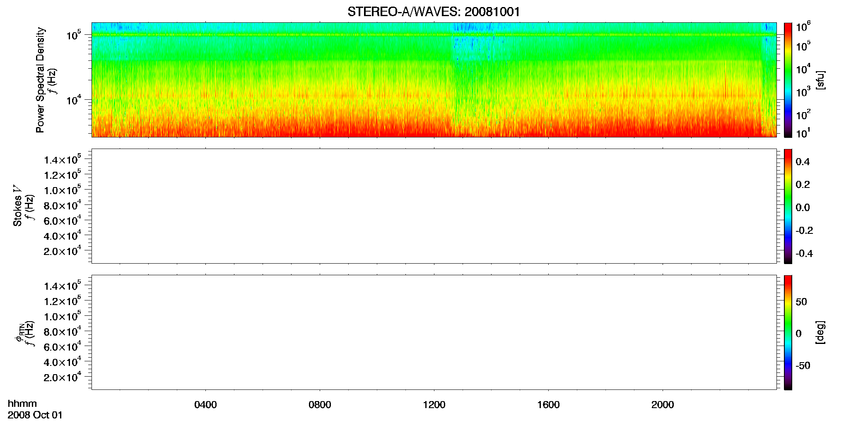Image resolution: width=868 pixels, height=447 pixels.
Task: Click the 2000 time tick label
Action: pos(663,405)
